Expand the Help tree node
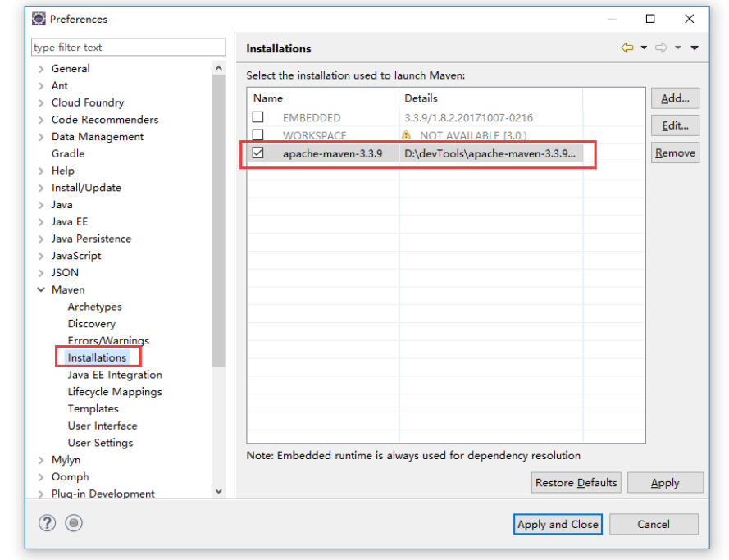Image resolution: width=729 pixels, height=560 pixels. [41, 171]
